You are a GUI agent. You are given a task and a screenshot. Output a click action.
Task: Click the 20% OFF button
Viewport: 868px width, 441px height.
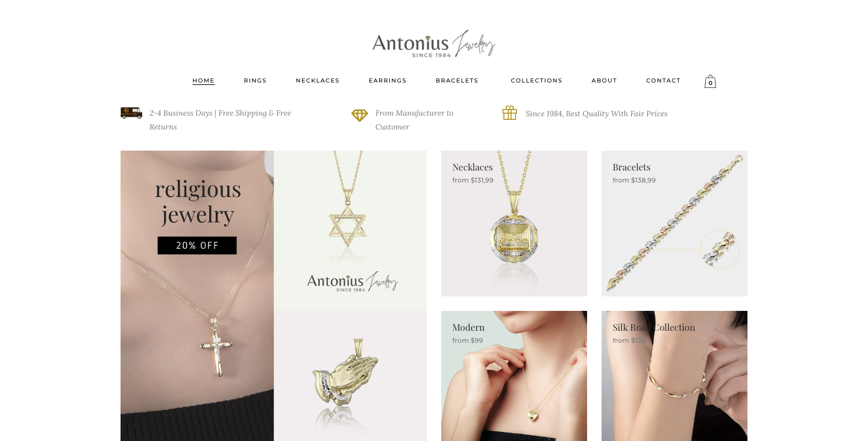point(197,245)
